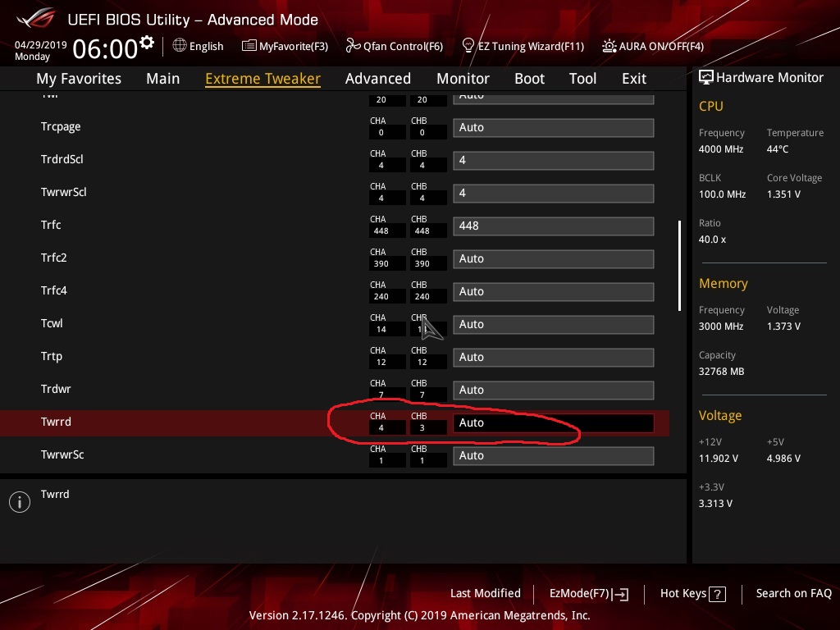Select the Trcpage Auto field

(x=554, y=127)
